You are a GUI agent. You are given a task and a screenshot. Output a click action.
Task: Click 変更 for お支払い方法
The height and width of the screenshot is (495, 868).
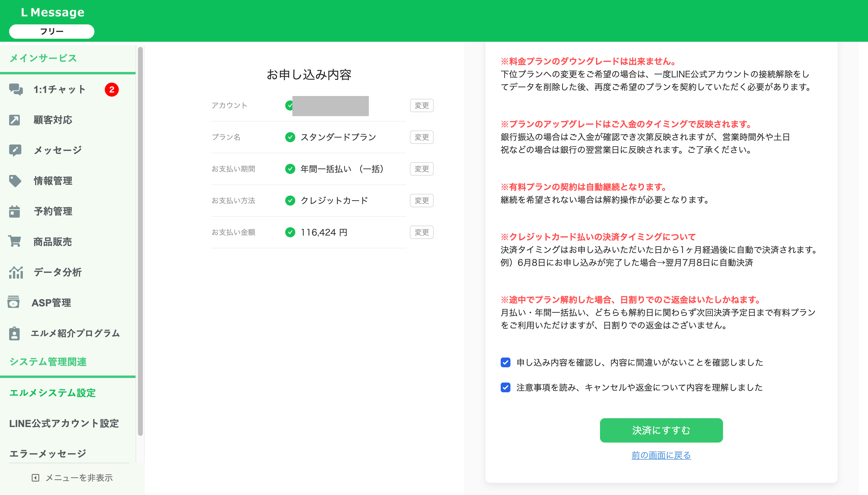point(422,201)
